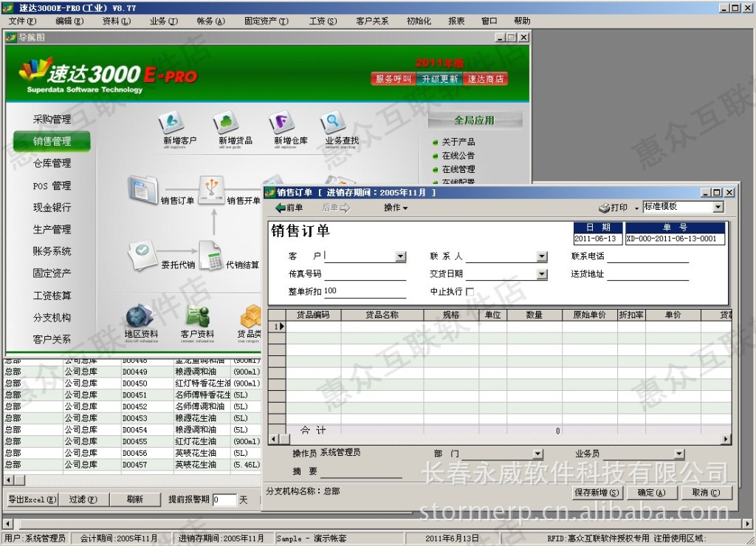756x546 pixels.
Task: Click the 货品编码 column header
Action: [313, 315]
